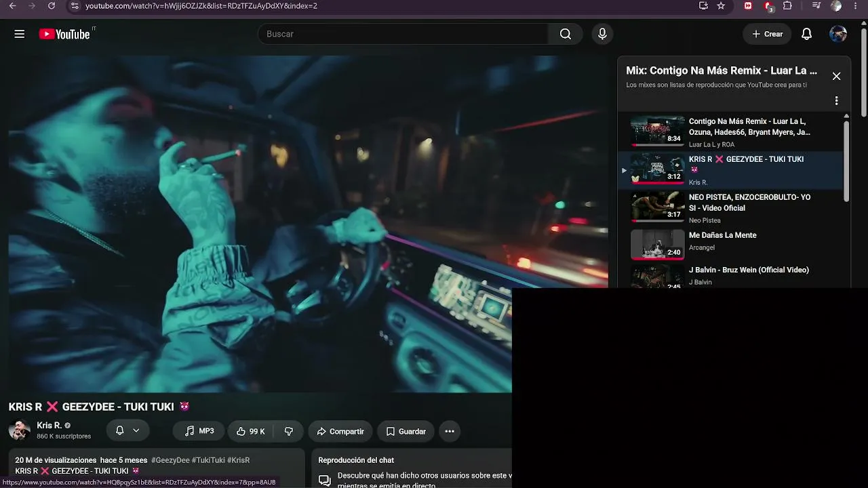Open the Kris R. channel avatar

click(19, 430)
